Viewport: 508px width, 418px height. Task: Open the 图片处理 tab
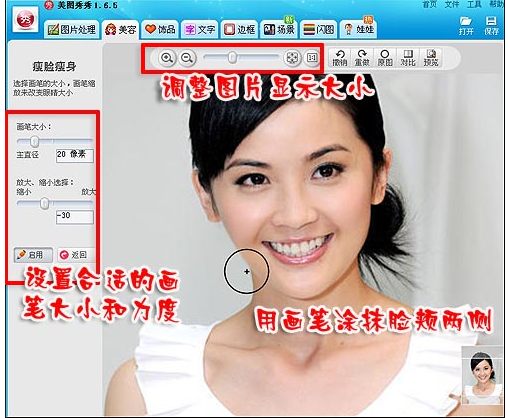pos(72,29)
